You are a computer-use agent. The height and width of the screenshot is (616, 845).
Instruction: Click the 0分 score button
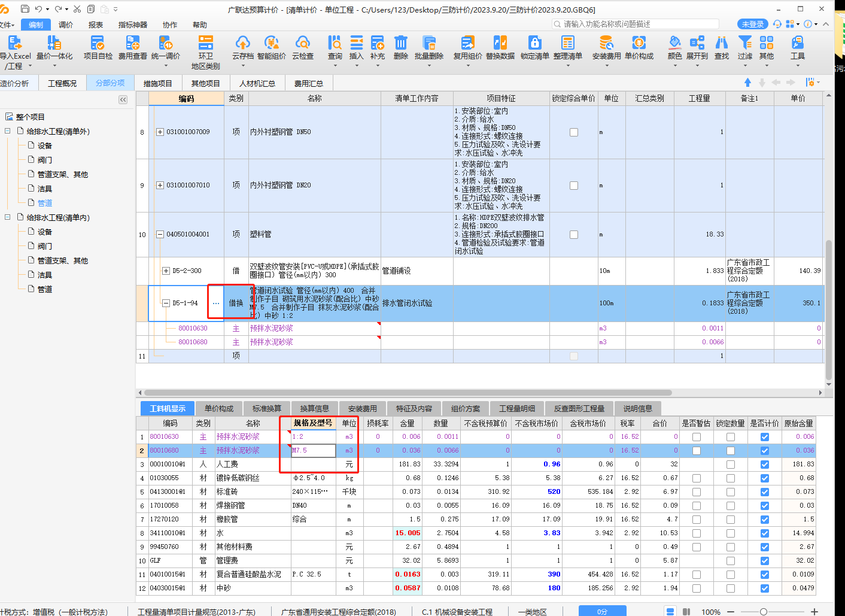[x=602, y=611]
